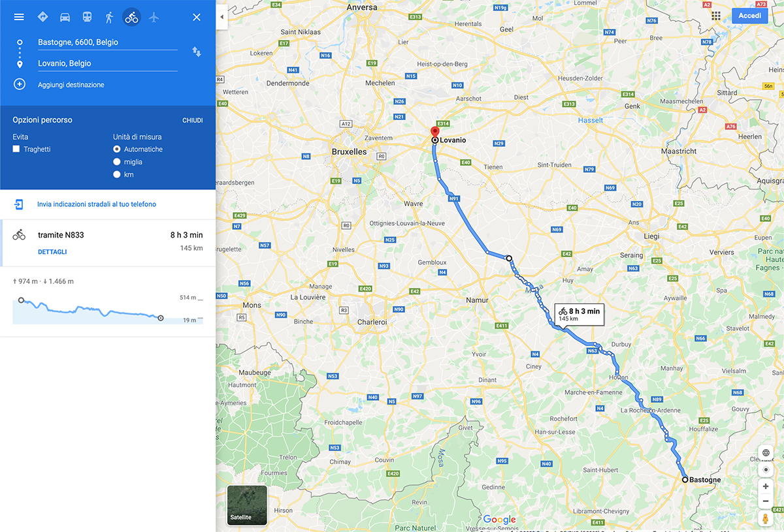
Task: Check the Traghetti avoid option
Action: [x=16, y=149]
